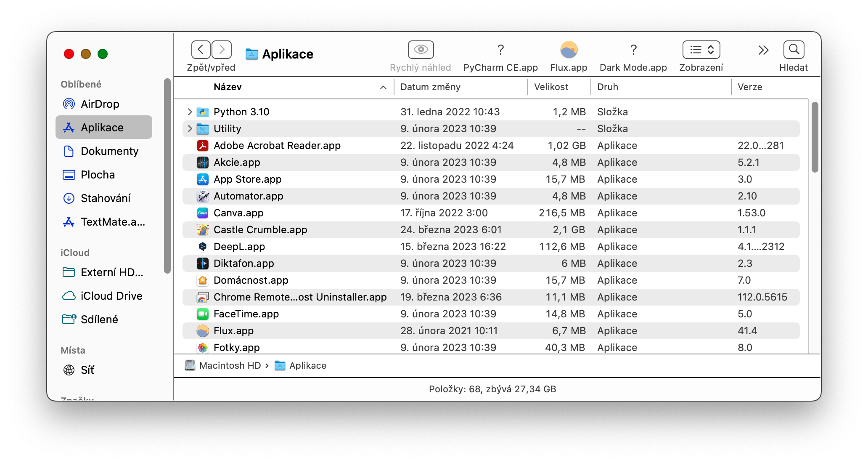Image resolution: width=868 pixels, height=463 pixels.
Task: Expand the Python 3.10 folder
Action: point(190,112)
